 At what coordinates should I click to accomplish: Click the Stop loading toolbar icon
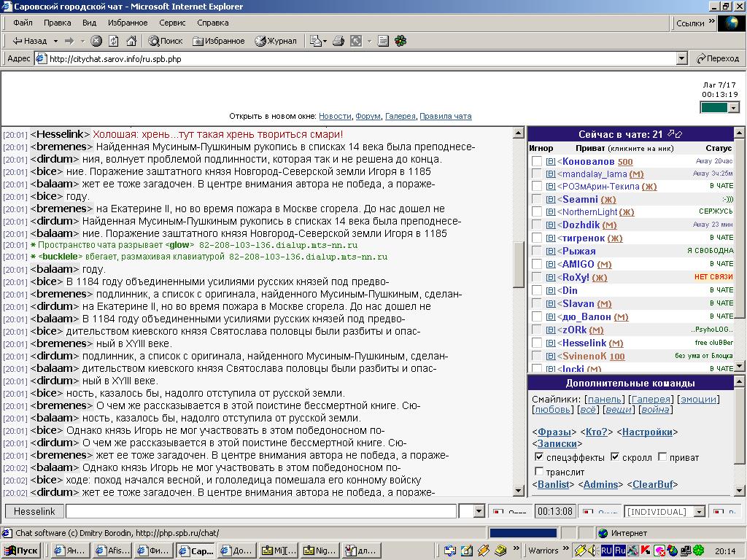pyautogui.click(x=96, y=41)
